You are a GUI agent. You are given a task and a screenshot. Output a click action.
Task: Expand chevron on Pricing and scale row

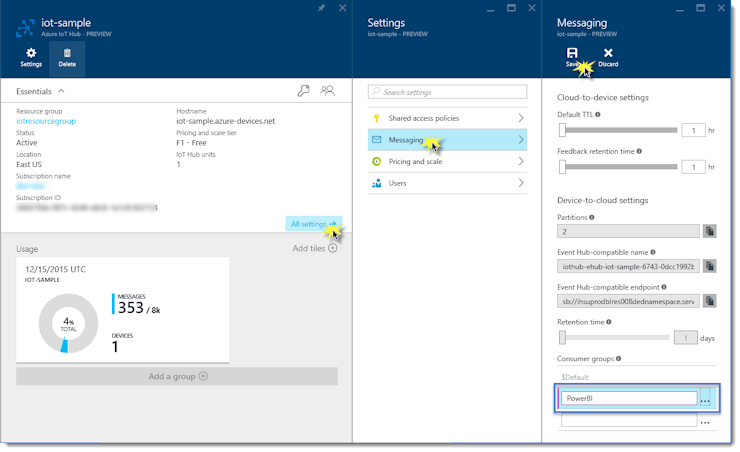tap(521, 161)
